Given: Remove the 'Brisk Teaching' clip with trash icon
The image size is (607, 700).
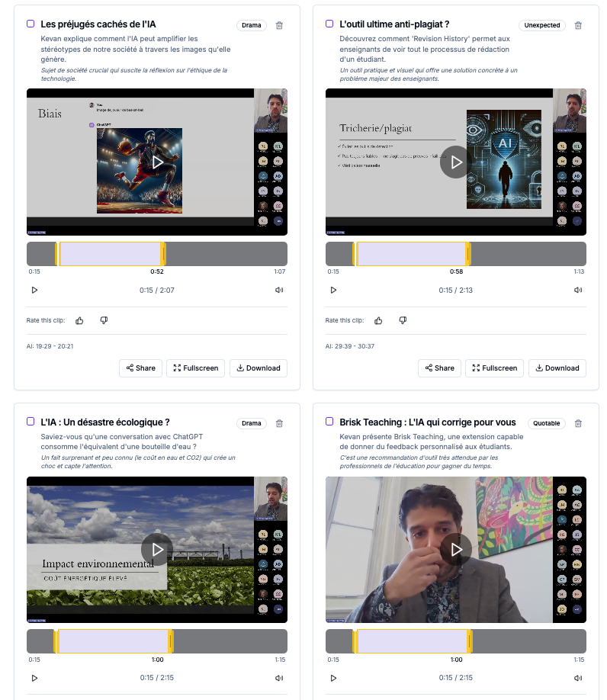Looking at the screenshot, I should pyautogui.click(x=578, y=423).
